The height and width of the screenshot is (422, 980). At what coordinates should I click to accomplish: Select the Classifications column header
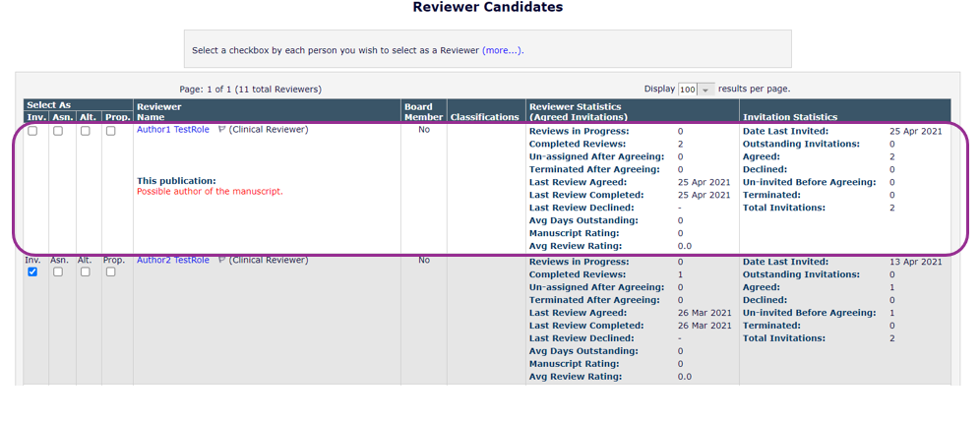tap(484, 117)
